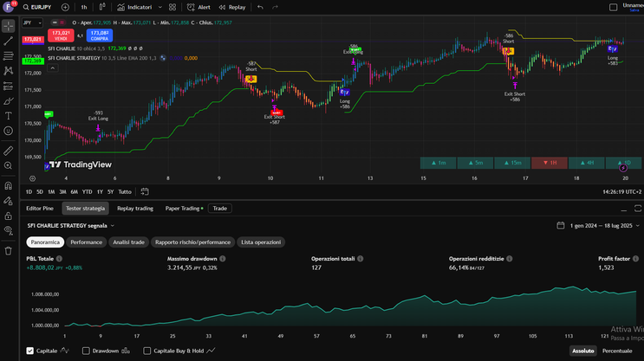Select the 4H timeframe signal badge
The width and height of the screenshot is (644, 361).
[587, 163]
